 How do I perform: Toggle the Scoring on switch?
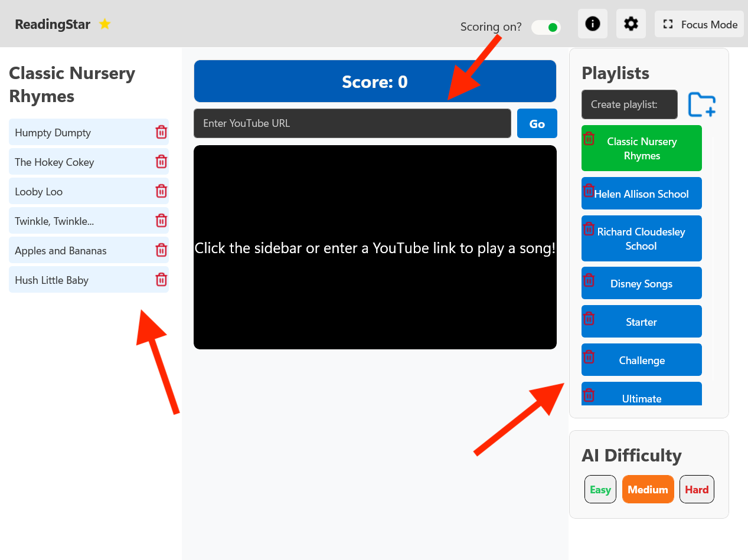click(x=546, y=27)
